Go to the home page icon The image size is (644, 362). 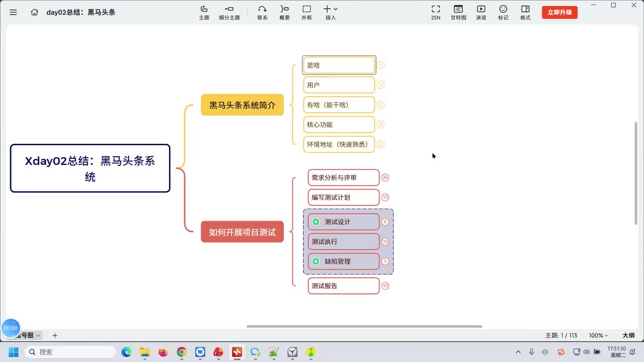(x=34, y=12)
